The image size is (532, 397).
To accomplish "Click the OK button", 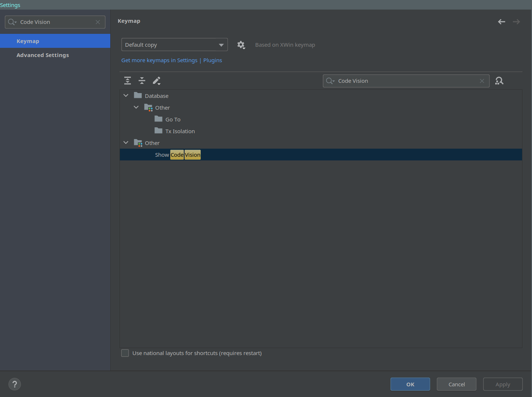I will pyautogui.click(x=410, y=384).
